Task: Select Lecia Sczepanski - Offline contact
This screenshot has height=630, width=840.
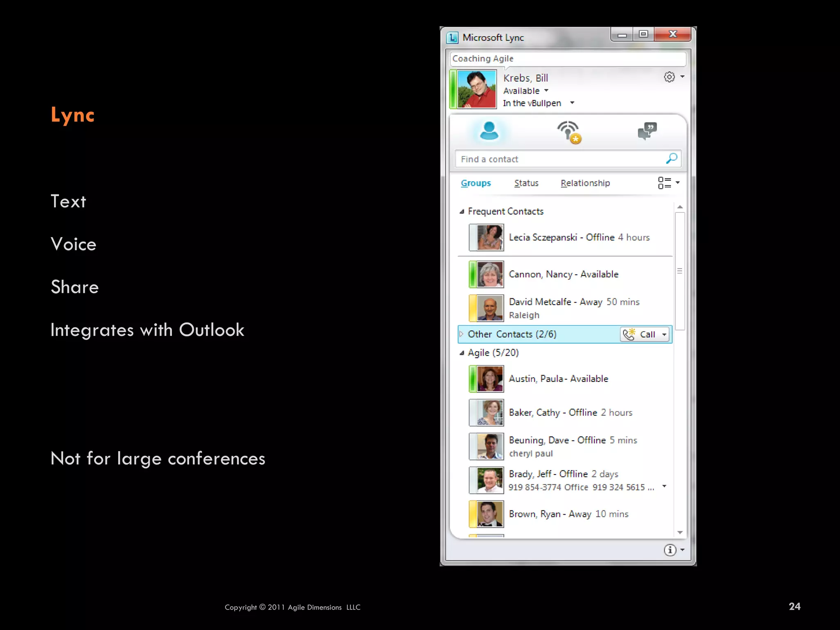Action: pyautogui.click(x=565, y=237)
